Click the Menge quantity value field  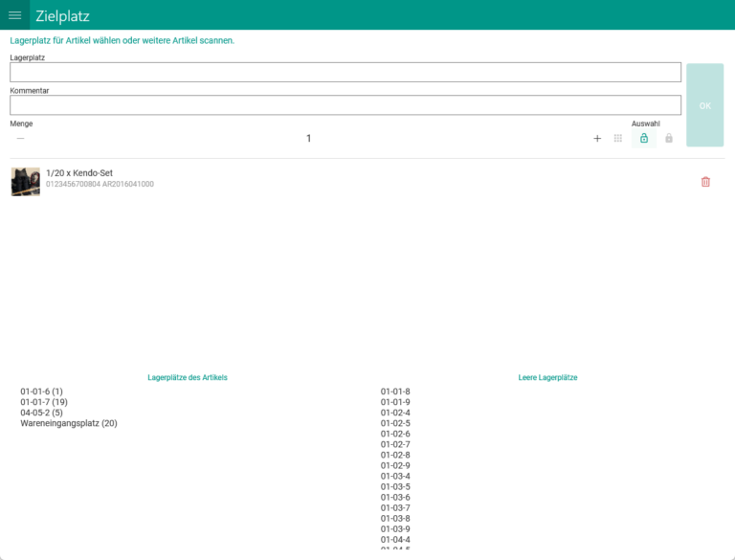click(x=308, y=139)
